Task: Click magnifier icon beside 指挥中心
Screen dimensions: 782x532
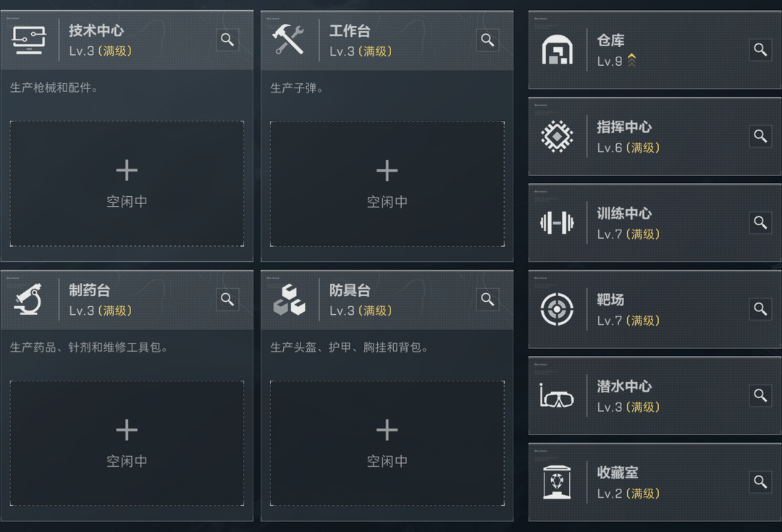Action: coord(760,136)
